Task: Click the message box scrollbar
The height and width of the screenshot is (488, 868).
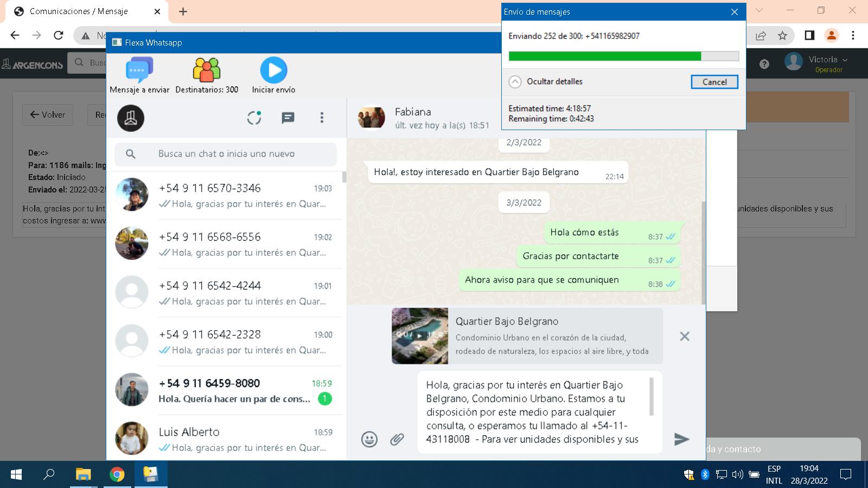Action: point(652,396)
